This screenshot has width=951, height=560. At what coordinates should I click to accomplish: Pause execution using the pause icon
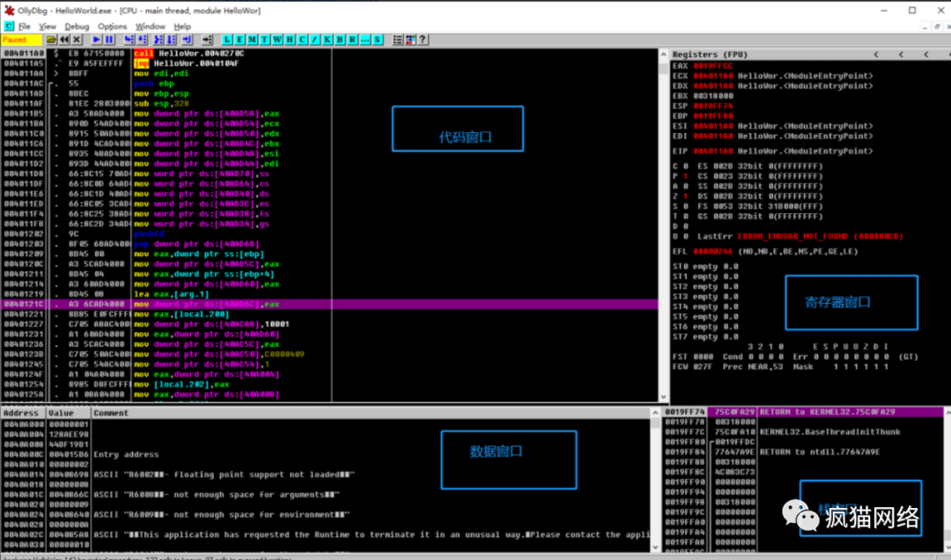pos(109,40)
